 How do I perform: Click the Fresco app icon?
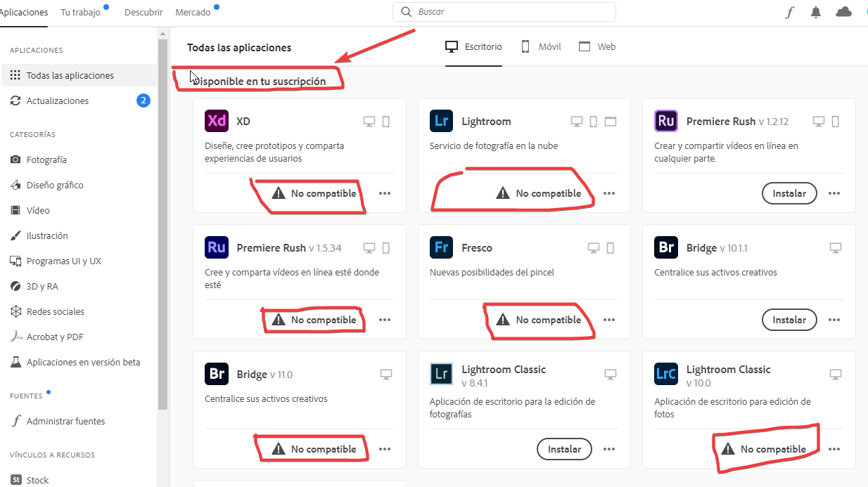(x=441, y=247)
